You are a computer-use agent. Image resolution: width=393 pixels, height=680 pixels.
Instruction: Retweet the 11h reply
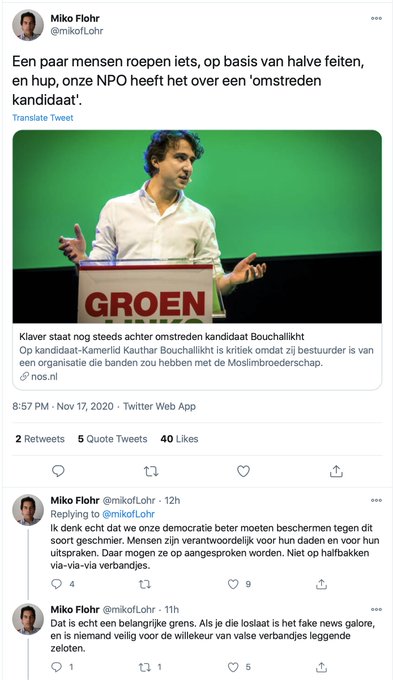coord(144,667)
